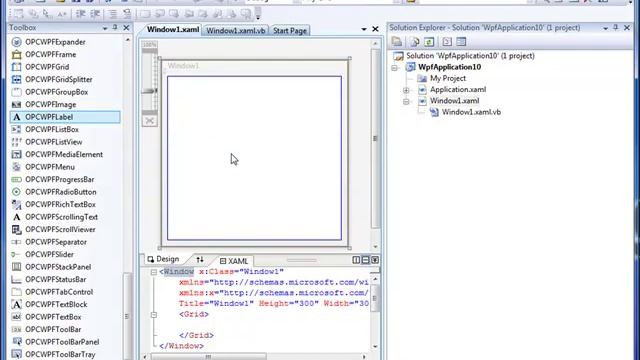The width and height of the screenshot is (640, 360).
Task: Open the Toolbox window position dropdown
Action: pyautogui.click(x=105, y=28)
